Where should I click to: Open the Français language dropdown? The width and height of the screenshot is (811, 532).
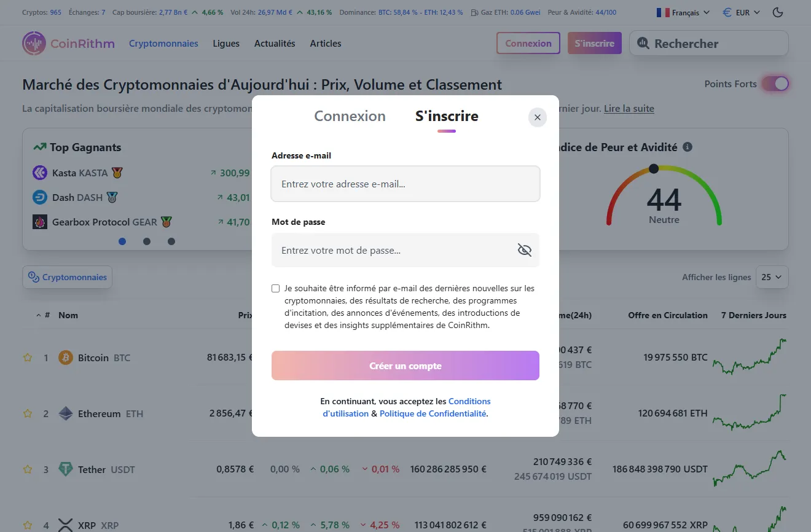click(x=683, y=12)
